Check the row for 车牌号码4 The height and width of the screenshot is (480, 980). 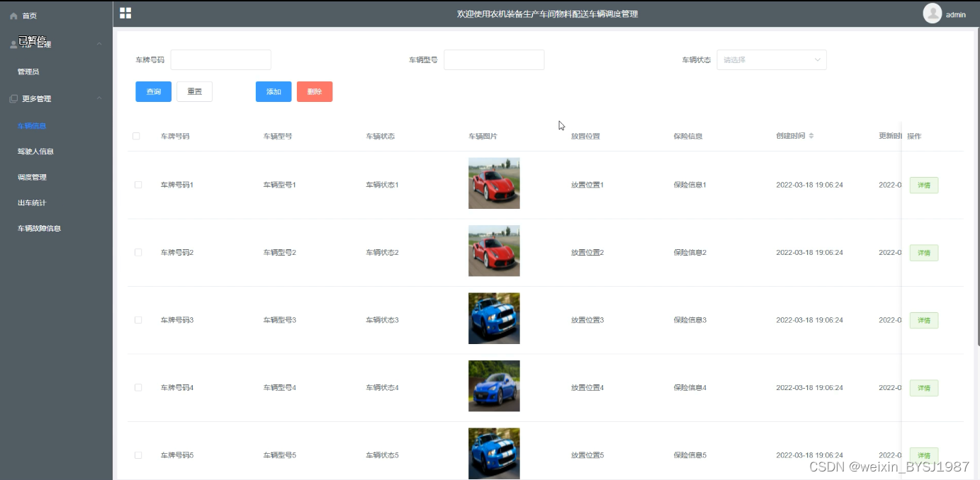pyautogui.click(x=138, y=387)
